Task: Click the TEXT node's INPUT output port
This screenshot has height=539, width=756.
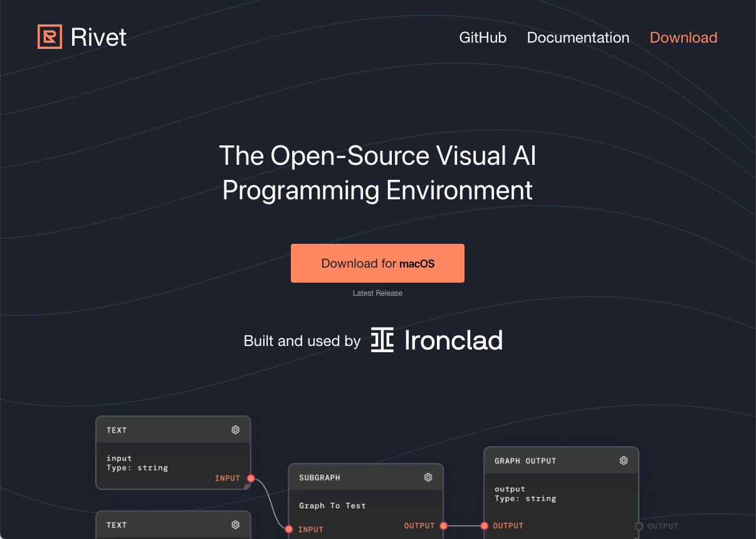Action: point(251,478)
